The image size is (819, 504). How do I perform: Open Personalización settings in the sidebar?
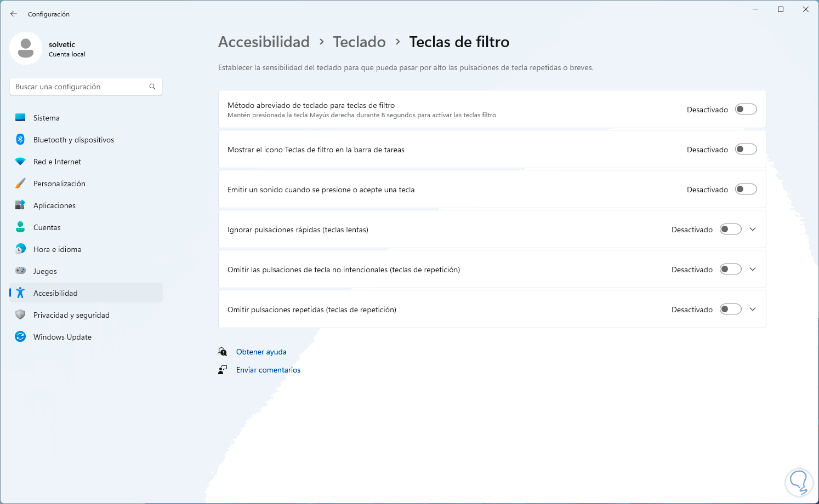86,184
